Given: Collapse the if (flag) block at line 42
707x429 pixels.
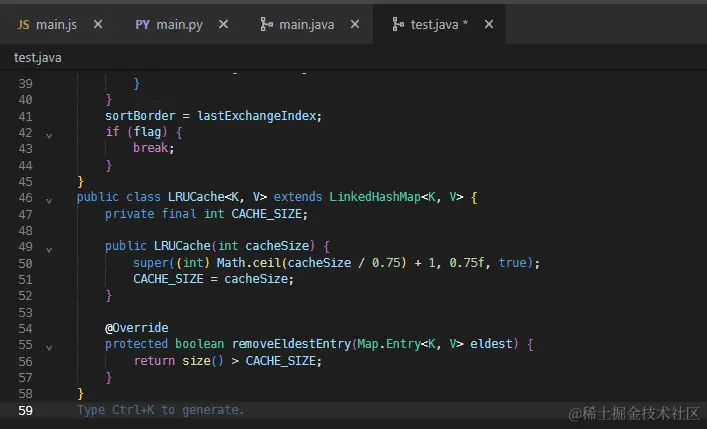Looking at the screenshot, I should point(49,135).
